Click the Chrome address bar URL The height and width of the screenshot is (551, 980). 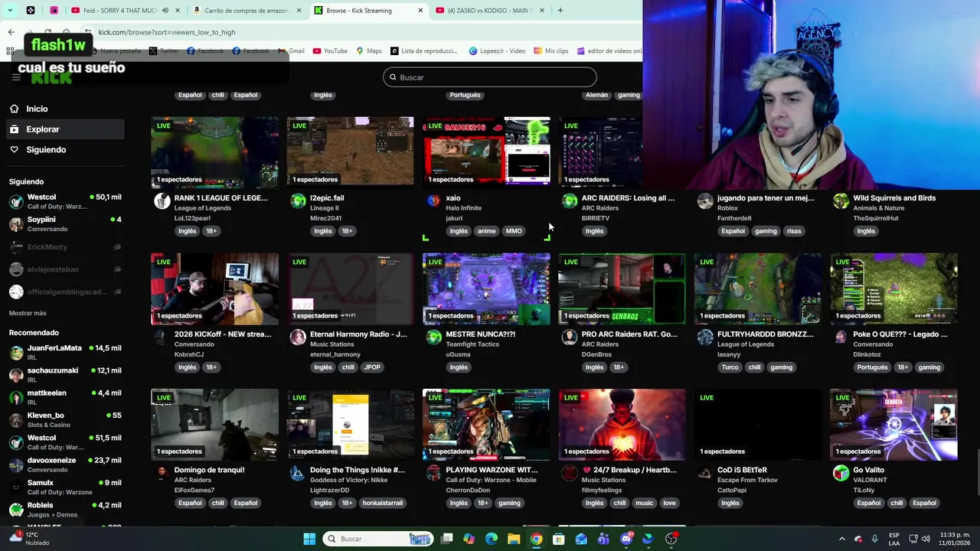[x=167, y=32]
